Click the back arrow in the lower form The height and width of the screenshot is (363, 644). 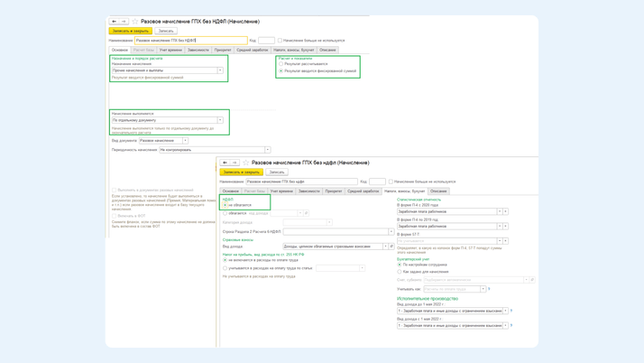click(225, 163)
